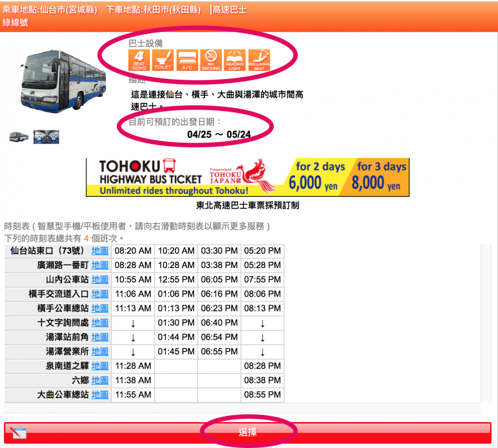Click the 06:55 PM time at 湯澤營業所
Viewport: 498px width, 448px height.
(x=219, y=352)
